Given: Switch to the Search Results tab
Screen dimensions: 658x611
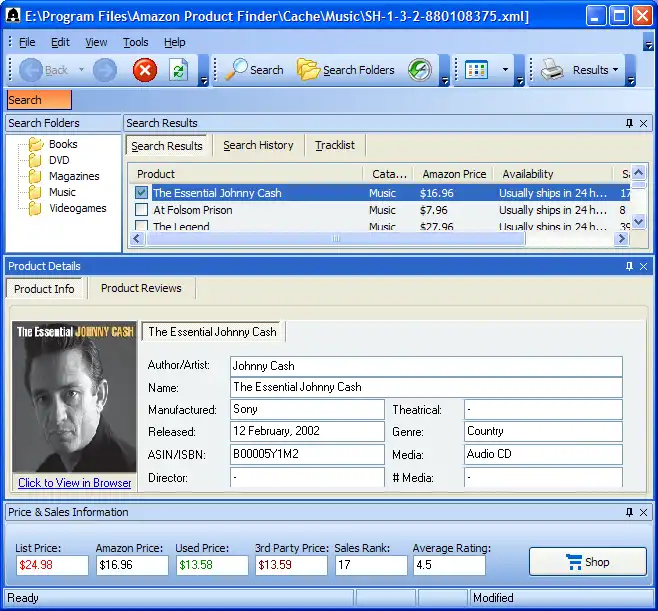Looking at the screenshot, I should pos(167,146).
